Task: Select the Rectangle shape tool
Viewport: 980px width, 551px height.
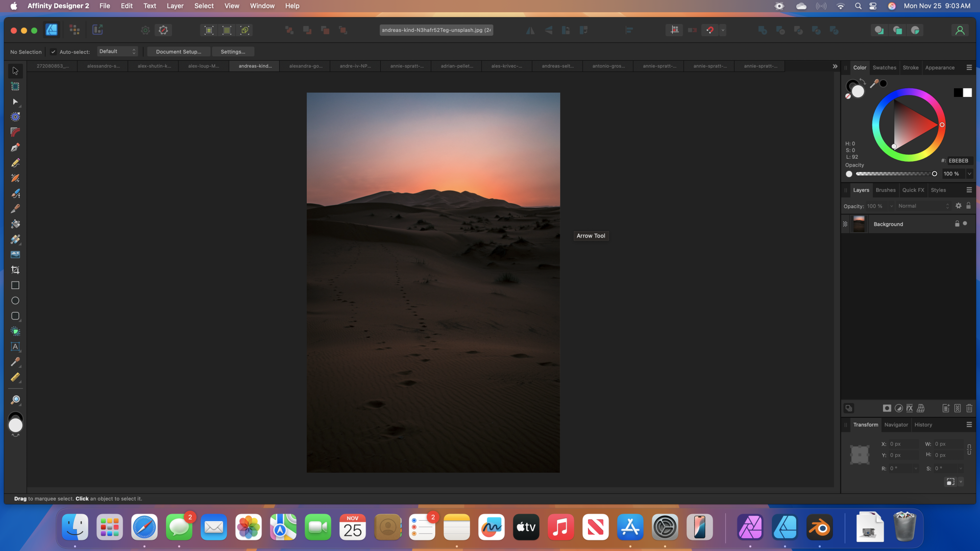Action: point(15,285)
